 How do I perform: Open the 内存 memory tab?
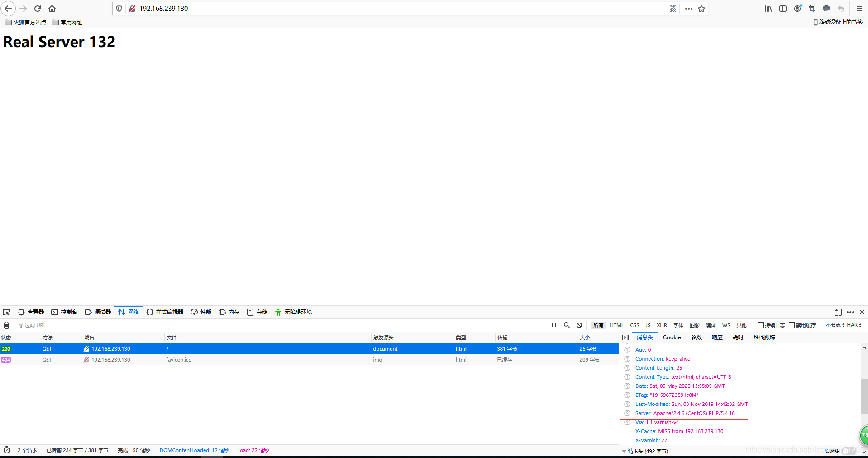point(229,312)
